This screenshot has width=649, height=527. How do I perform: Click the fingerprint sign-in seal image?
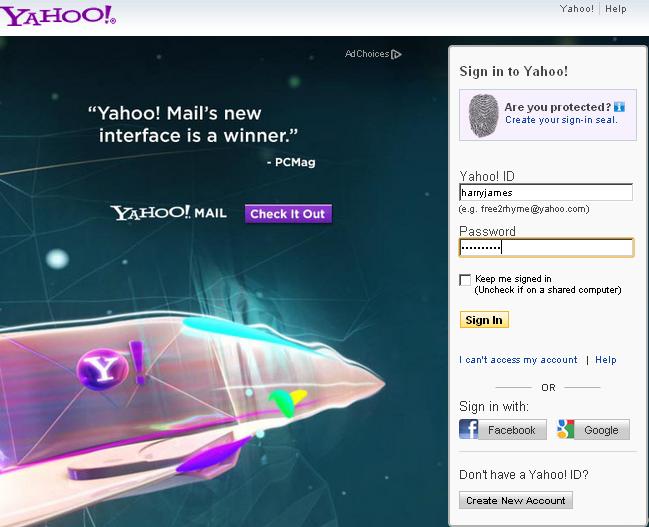pos(483,116)
